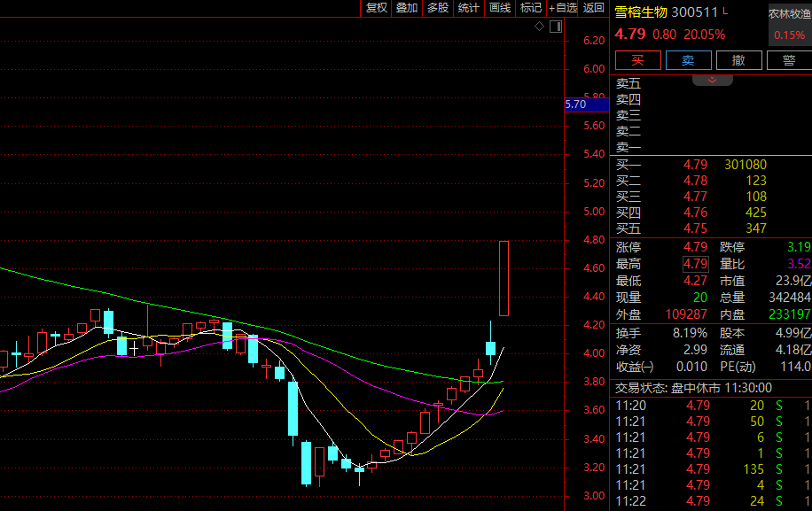Click the boxed 最高 value 4.79
The height and width of the screenshot is (511, 812).
coord(696,264)
